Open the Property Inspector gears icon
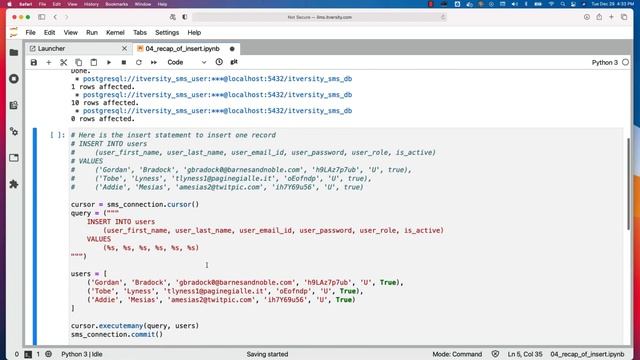Image resolution: width=640 pixels, height=360 pixels. click(14, 131)
